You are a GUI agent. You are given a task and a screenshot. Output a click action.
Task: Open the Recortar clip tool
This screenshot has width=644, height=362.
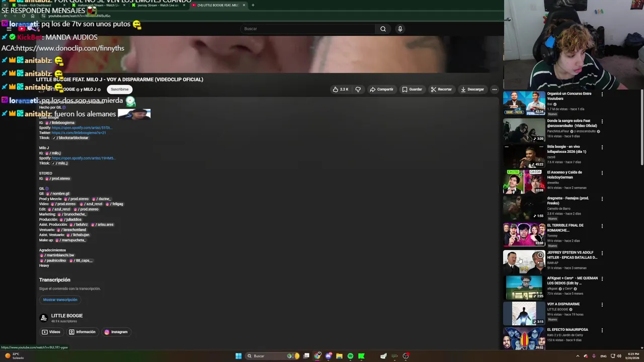(441, 89)
